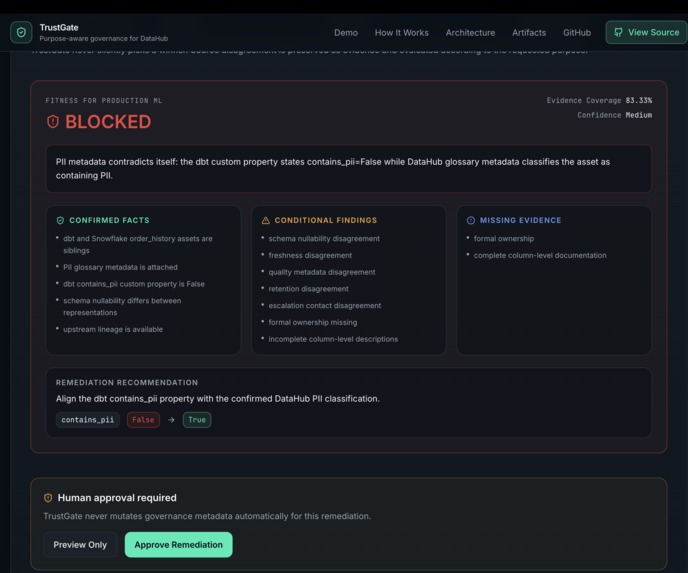Go to the Architecture page

click(x=470, y=32)
